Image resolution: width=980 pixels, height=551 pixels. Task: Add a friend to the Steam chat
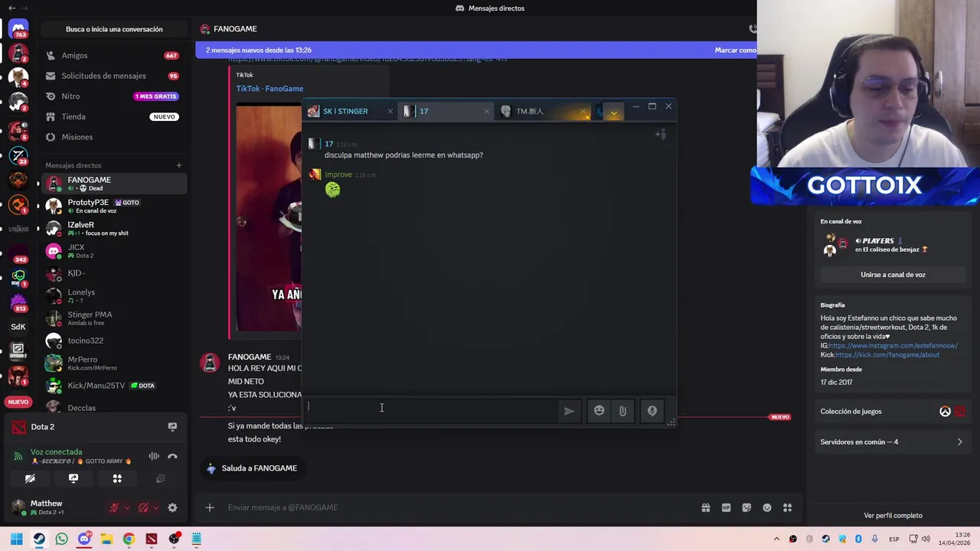pyautogui.click(x=661, y=135)
